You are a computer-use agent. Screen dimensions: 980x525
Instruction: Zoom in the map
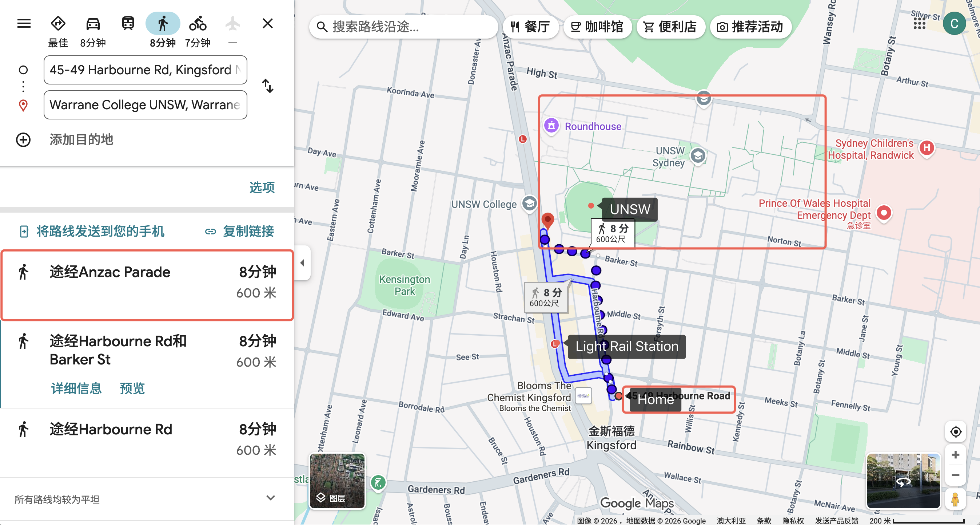955,455
